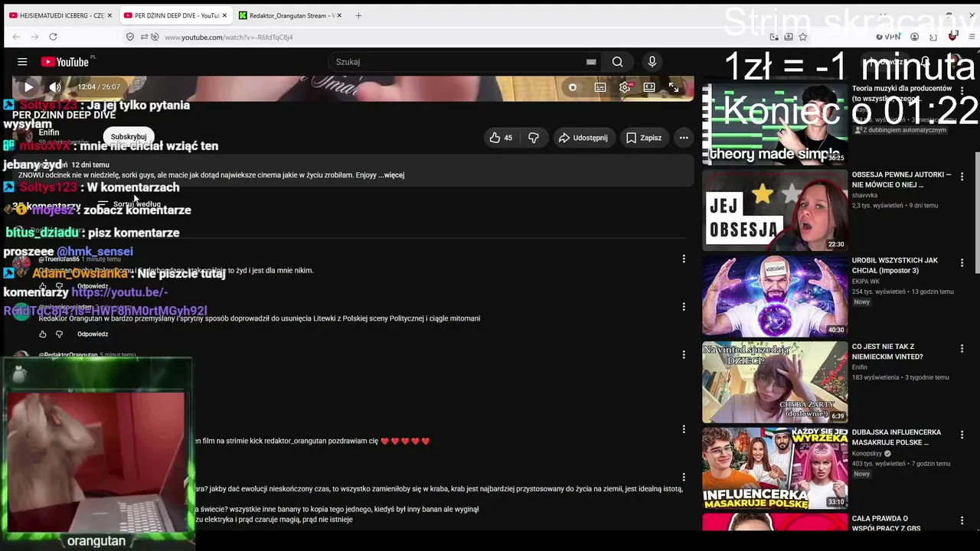
Task: Bookmark this page with the star icon
Action: [802, 37]
